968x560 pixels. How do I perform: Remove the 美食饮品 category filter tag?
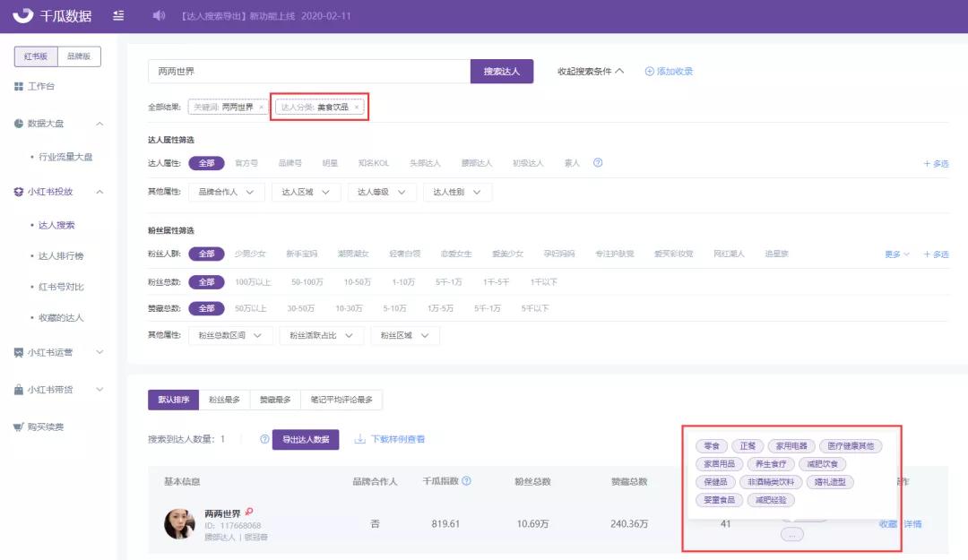tap(356, 108)
